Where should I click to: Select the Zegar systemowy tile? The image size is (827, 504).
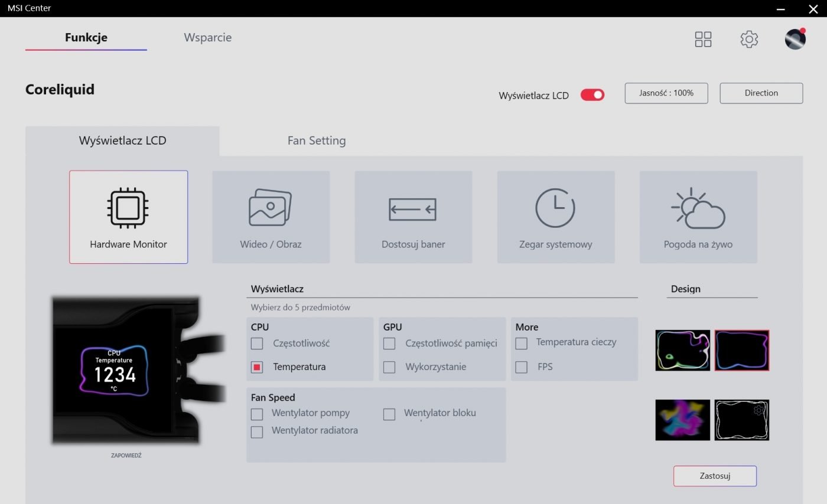[555, 217]
